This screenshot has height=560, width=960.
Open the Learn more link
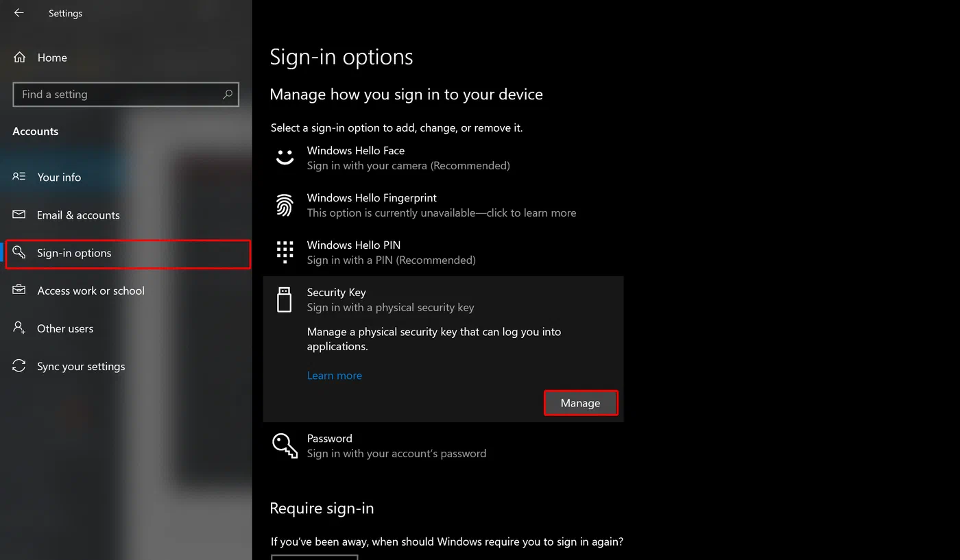335,376
